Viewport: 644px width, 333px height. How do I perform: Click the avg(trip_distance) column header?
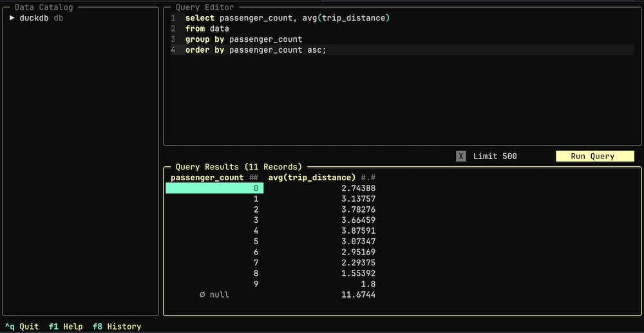coord(312,177)
